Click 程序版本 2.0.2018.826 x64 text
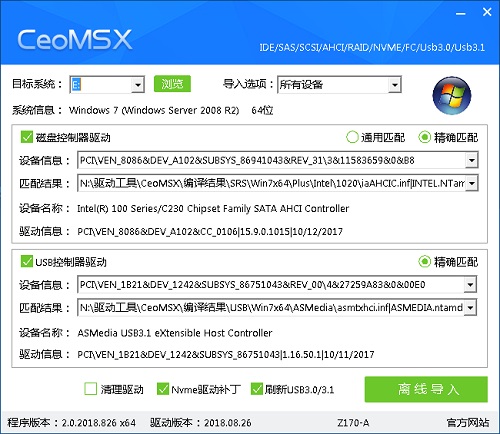The image size is (500, 434). pyautogui.click(x=71, y=423)
